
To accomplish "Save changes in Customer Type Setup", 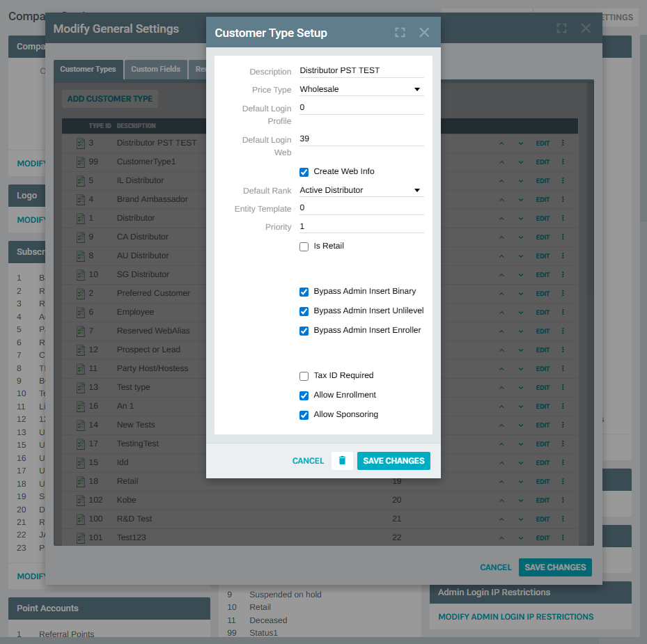I will 393,460.
